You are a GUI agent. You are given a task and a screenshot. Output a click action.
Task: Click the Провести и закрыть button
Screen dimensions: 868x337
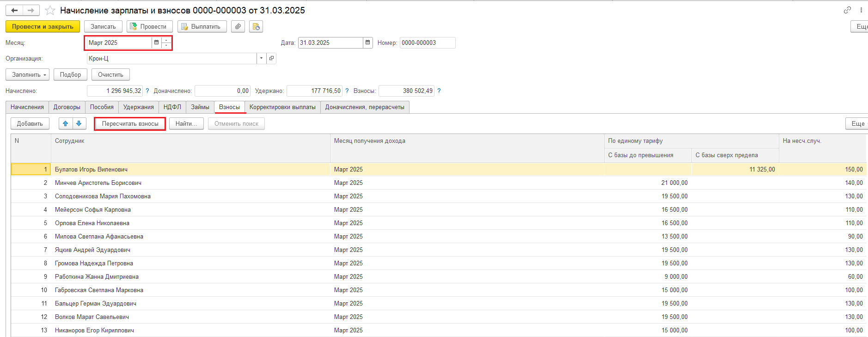pos(43,27)
